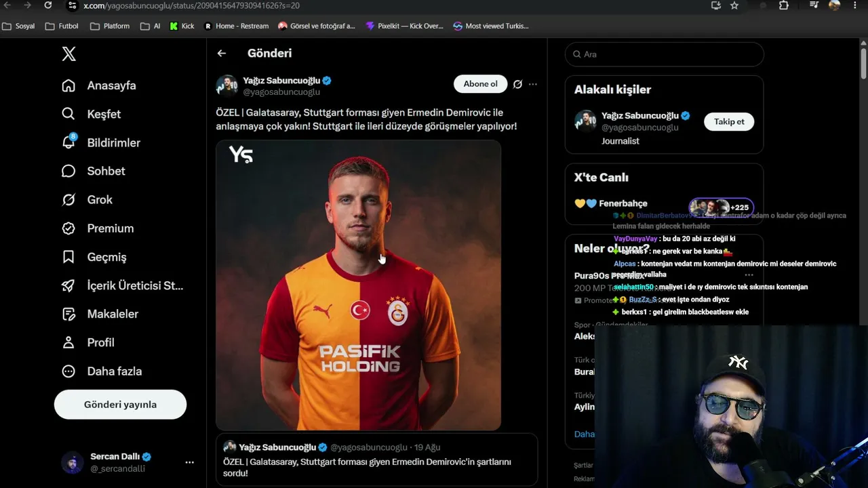Viewport: 868px width, 488px height.
Task: Select Bildirimler in the navigation menu
Action: click(x=113, y=142)
